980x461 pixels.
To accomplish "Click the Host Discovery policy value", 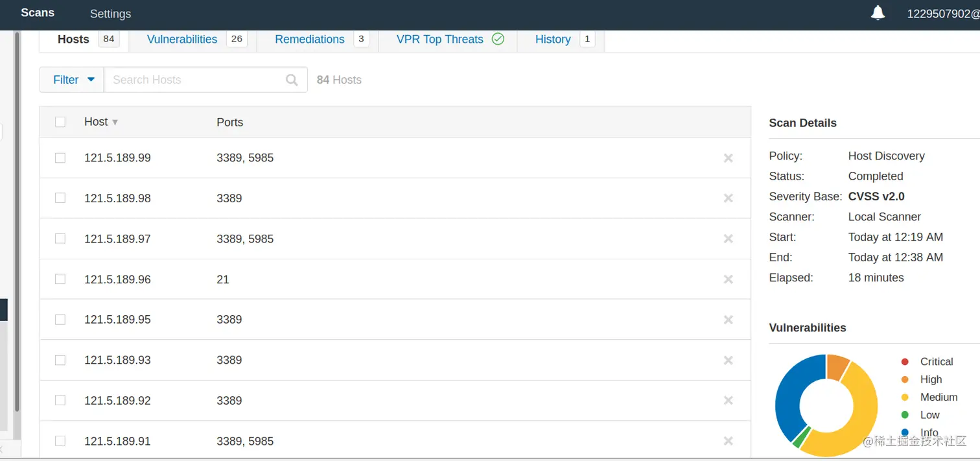I will 886,156.
